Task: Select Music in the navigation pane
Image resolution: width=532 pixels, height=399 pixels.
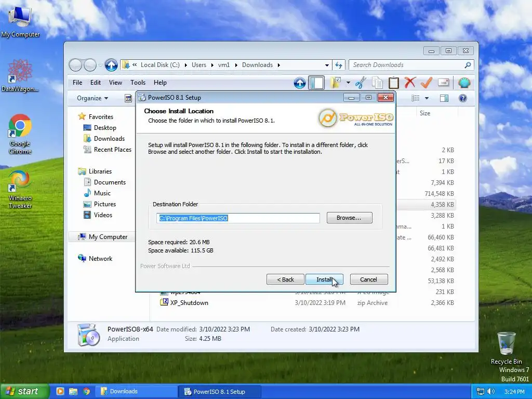Action: pos(102,193)
